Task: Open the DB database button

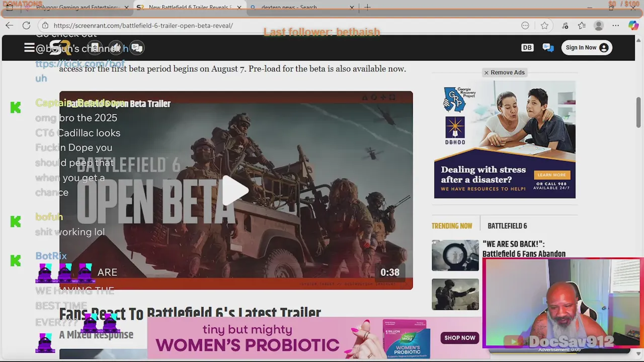Action: point(527,48)
